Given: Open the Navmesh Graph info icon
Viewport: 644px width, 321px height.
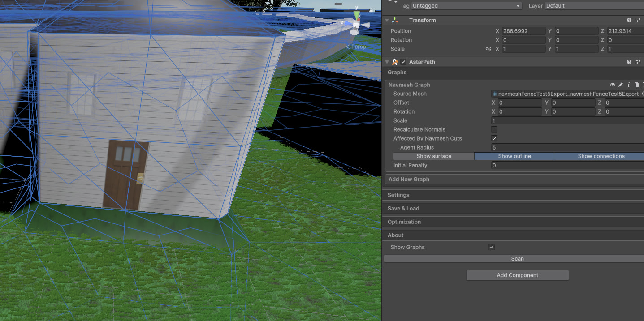Looking at the screenshot, I should point(629,85).
